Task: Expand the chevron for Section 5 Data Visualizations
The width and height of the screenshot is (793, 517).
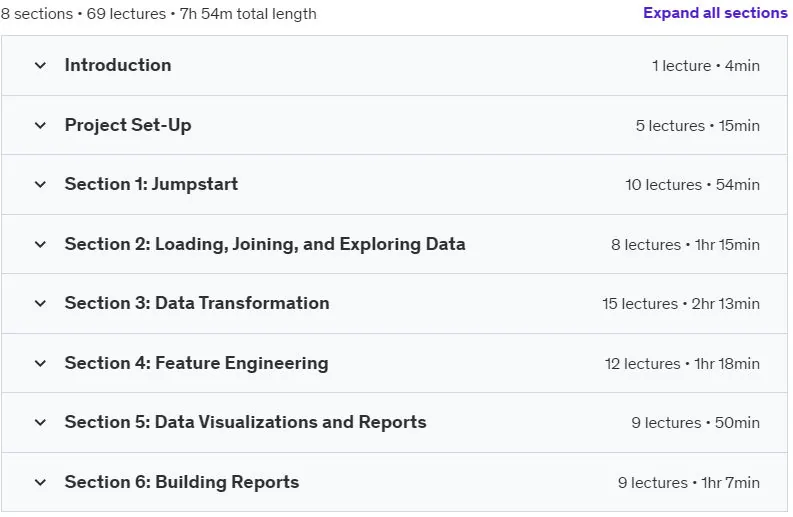Action: point(40,422)
